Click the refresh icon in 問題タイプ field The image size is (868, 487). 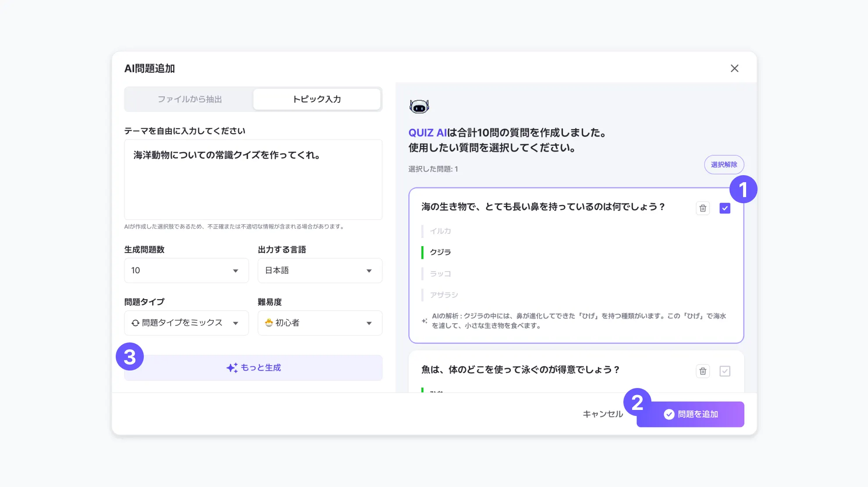pyautogui.click(x=135, y=323)
